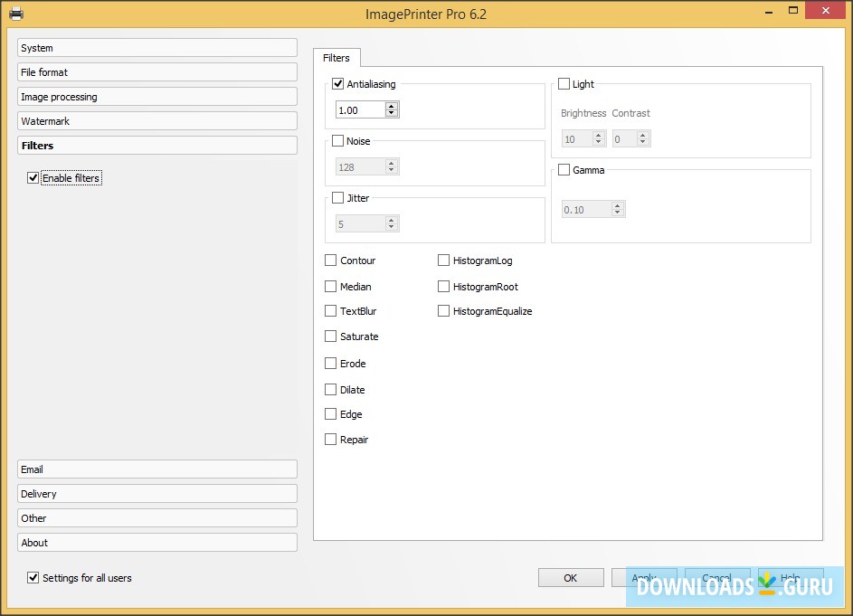Image resolution: width=853 pixels, height=616 pixels.
Task: Close the ImagePrinter Pro window
Action: 825,10
